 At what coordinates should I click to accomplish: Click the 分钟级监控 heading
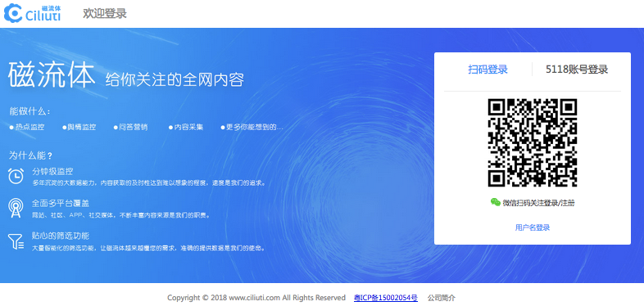52,172
